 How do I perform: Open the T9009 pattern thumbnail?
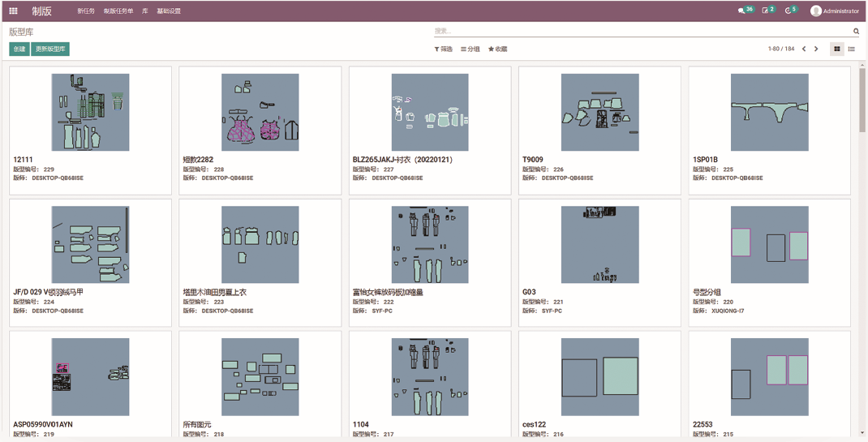tap(599, 112)
